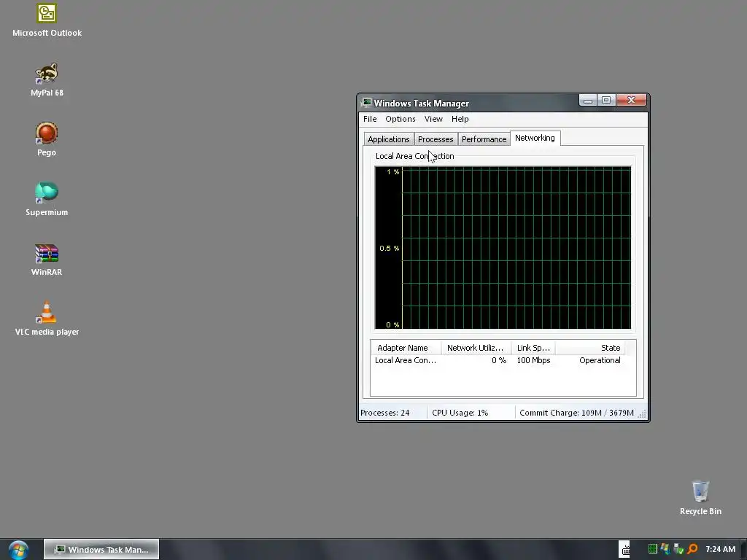Click the 100 Mbps link speed value

pyautogui.click(x=533, y=360)
